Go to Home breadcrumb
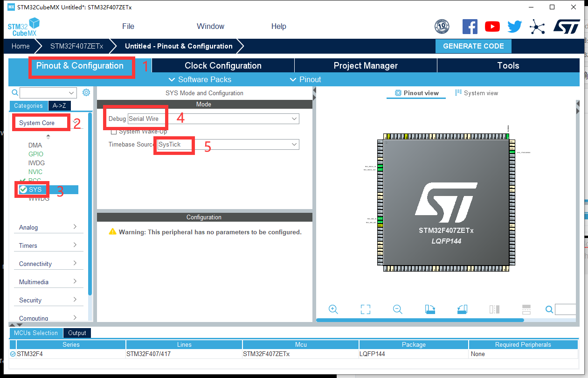 tap(21, 46)
